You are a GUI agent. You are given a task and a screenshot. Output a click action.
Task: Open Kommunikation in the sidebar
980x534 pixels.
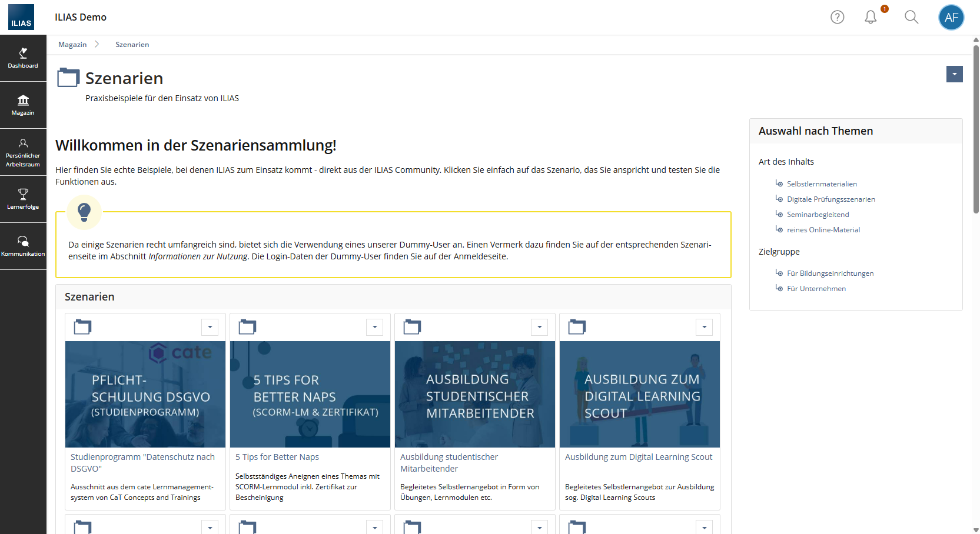pyautogui.click(x=23, y=246)
